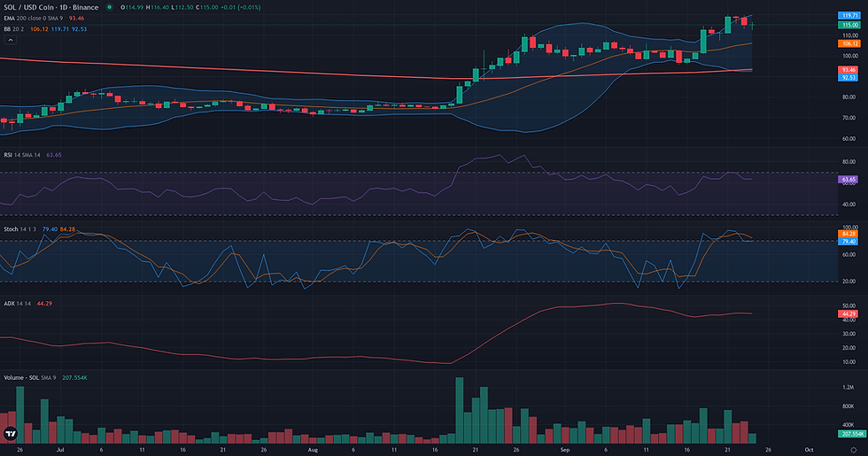
Task: Click the red 93.46 EMA price scale label
Action: (x=849, y=70)
